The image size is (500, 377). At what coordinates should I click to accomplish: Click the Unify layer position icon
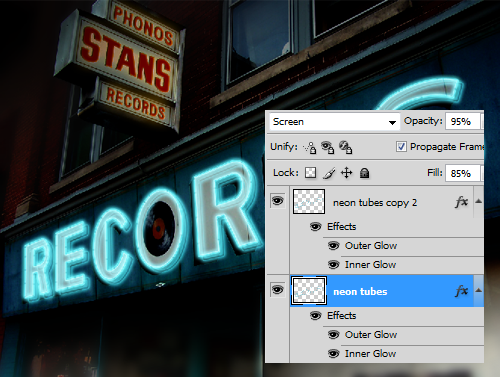310,148
